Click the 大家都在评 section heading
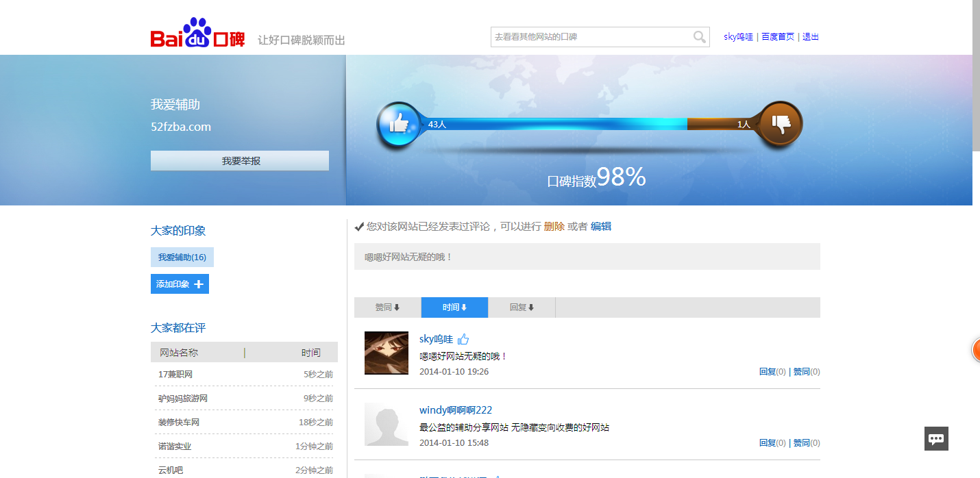This screenshot has width=980, height=478. coord(178,328)
